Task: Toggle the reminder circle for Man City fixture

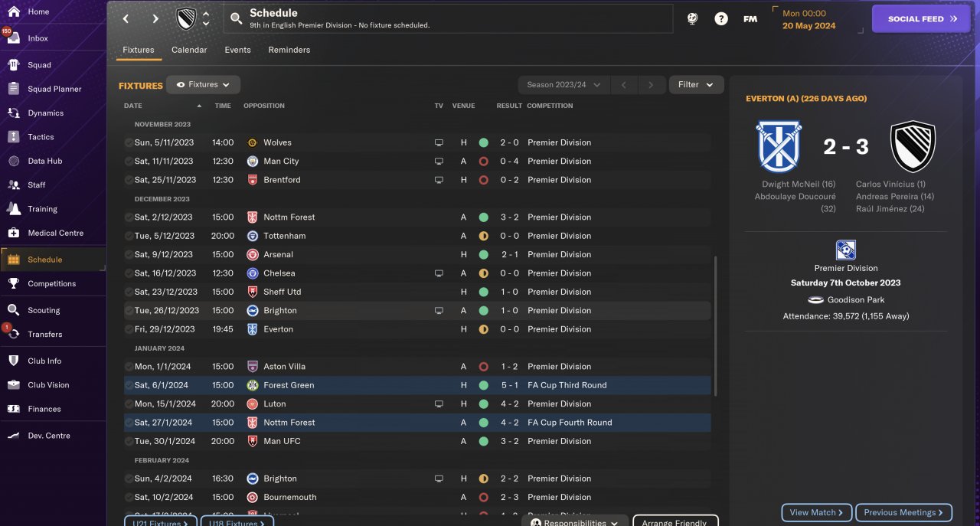Action: point(129,162)
